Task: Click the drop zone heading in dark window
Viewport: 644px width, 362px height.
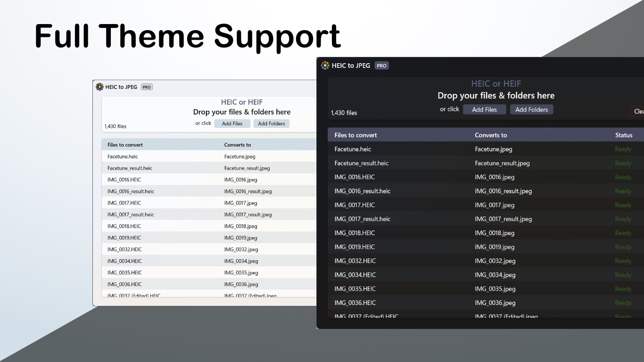Action: [x=496, y=95]
